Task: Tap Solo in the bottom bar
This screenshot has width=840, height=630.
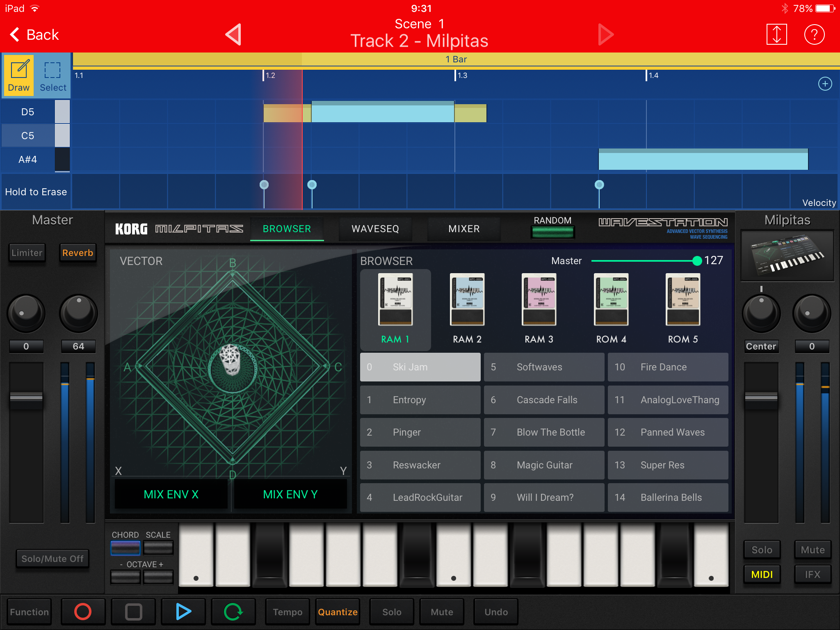Action: tap(392, 612)
